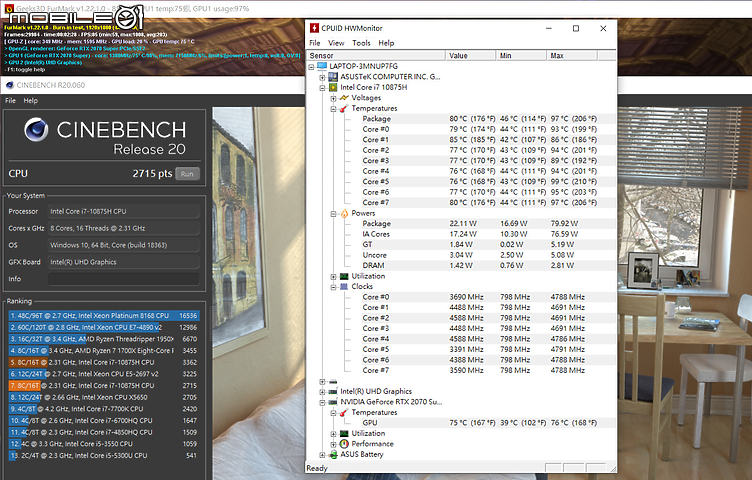Click the Sensor column header

click(376, 56)
